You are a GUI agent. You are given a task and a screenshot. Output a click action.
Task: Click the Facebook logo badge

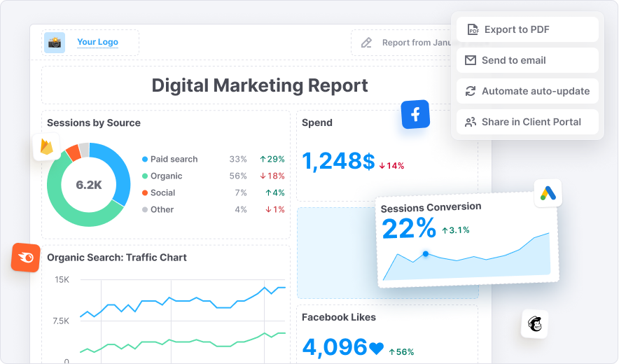[x=415, y=114]
